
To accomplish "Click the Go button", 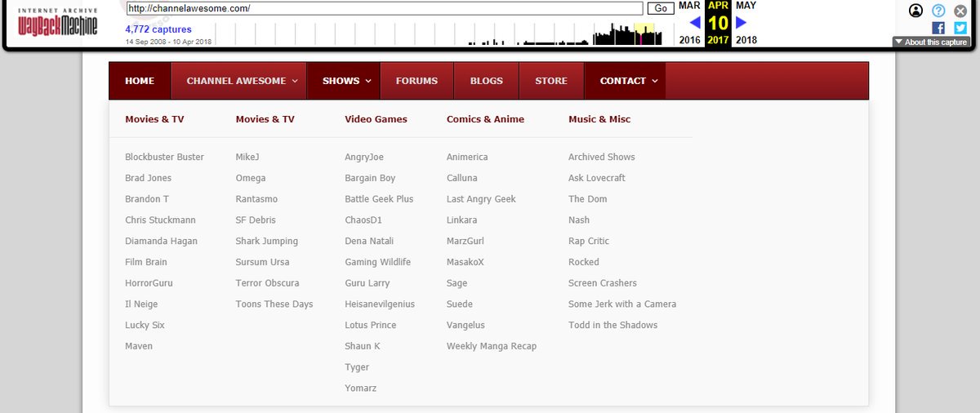I will coord(661,8).
